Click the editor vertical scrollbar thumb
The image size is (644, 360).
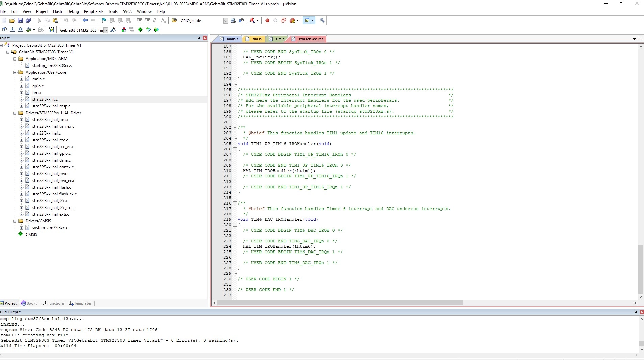[x=641, y=269]
